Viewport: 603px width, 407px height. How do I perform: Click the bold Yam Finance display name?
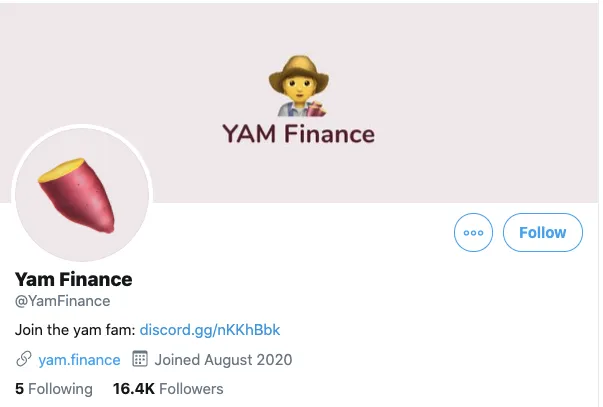tap(73, 279)
